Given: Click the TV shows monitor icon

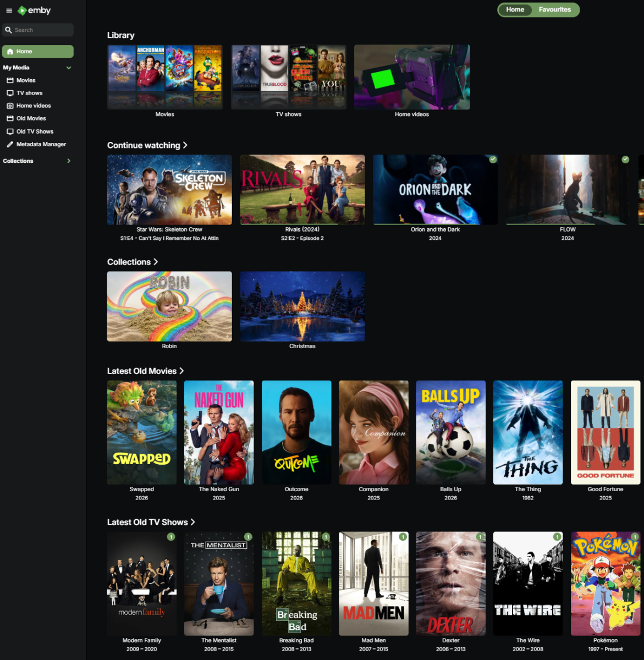Looking at the screenshot, I should [x=10, y=93].
